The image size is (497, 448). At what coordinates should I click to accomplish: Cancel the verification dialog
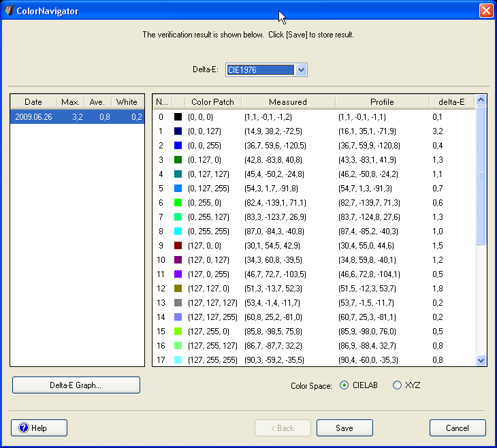458,428
